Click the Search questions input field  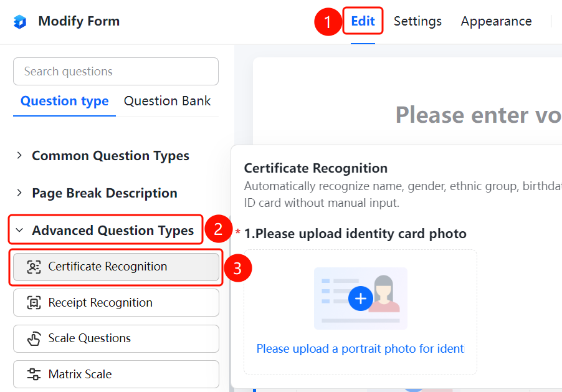tap(116, 72)
